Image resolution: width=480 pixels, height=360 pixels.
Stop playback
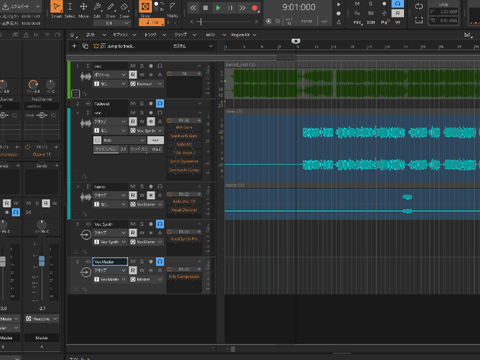coord(205,8)
